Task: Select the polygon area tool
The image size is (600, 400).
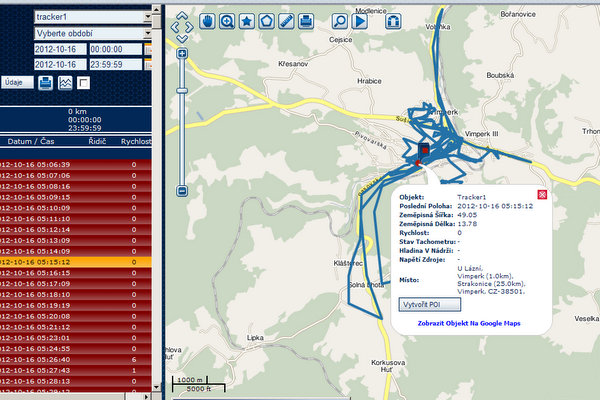Action: point(266,21)
